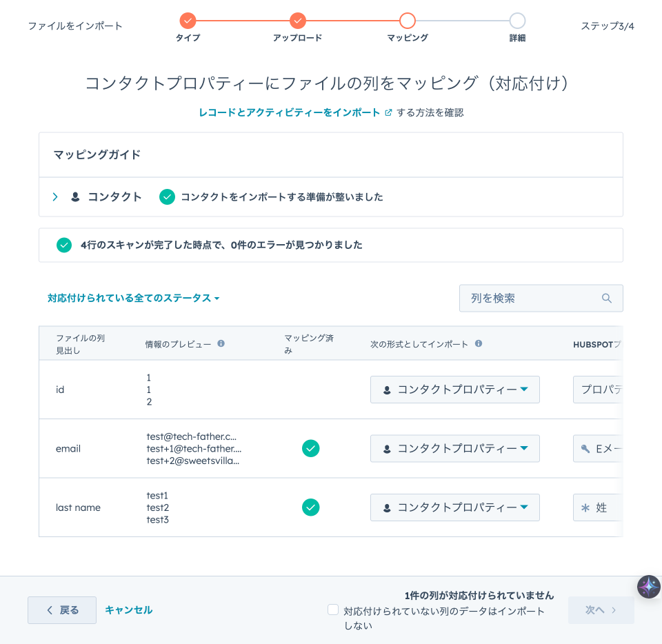
Task: Click the アップロード step circle
Action: [x=298, y=20]
